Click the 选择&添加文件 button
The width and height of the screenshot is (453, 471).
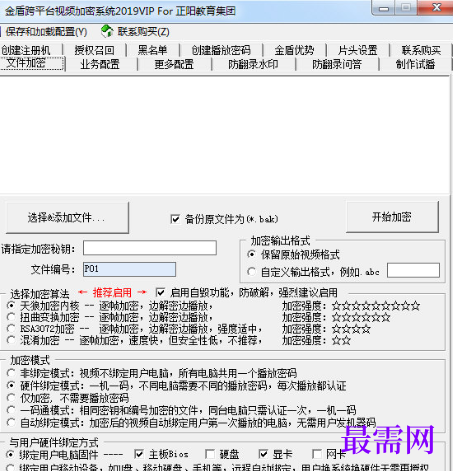point(67,218)
